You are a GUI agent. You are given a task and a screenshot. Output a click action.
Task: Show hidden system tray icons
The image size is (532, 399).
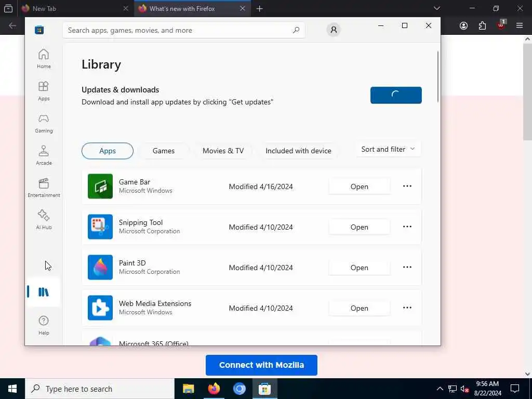[440, 389]
